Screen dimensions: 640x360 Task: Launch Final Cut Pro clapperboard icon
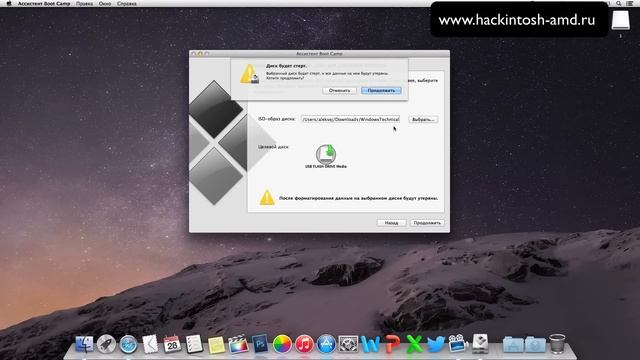click(x=238, y=344)
